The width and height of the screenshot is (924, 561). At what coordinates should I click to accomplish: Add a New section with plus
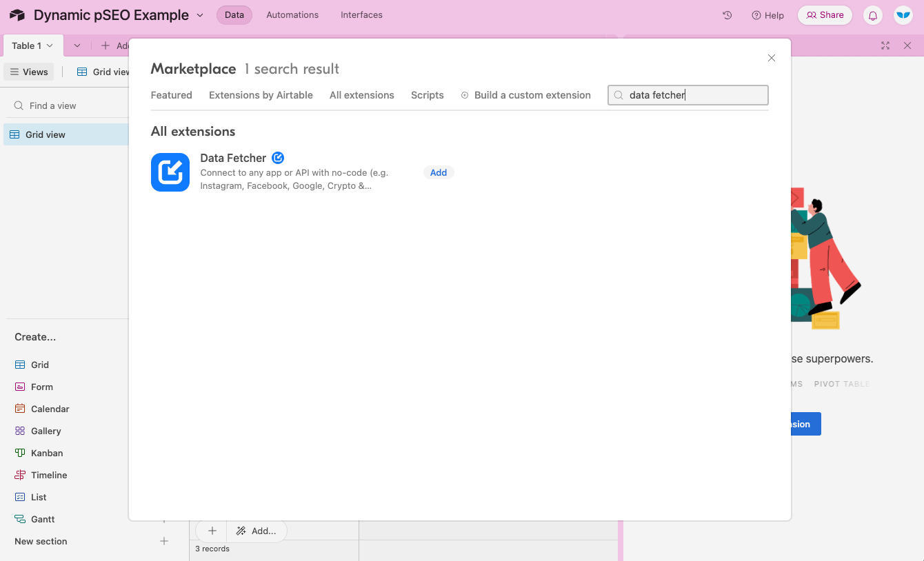point(164,541)
